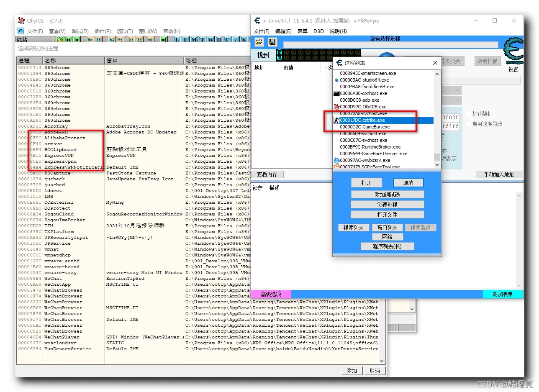Image resolution: width=539 pixels, height=392 pixels.
Task: Open 选项(T) menu in OllyICE
Action: 125,31
